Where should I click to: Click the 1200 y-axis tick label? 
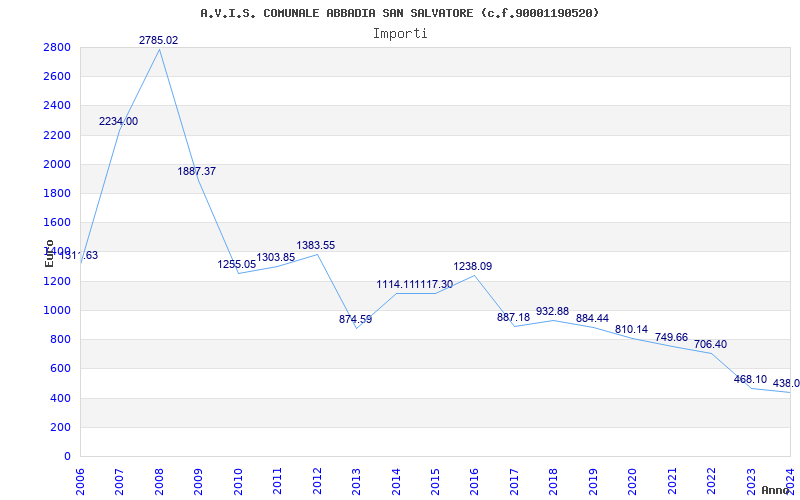pyautogui.click(x=57, y=281)
